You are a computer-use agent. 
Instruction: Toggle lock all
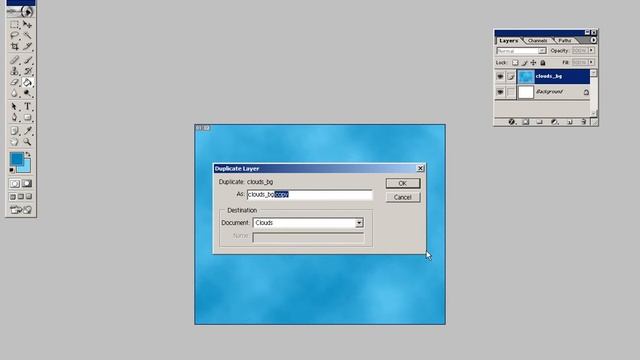(543, 62)
